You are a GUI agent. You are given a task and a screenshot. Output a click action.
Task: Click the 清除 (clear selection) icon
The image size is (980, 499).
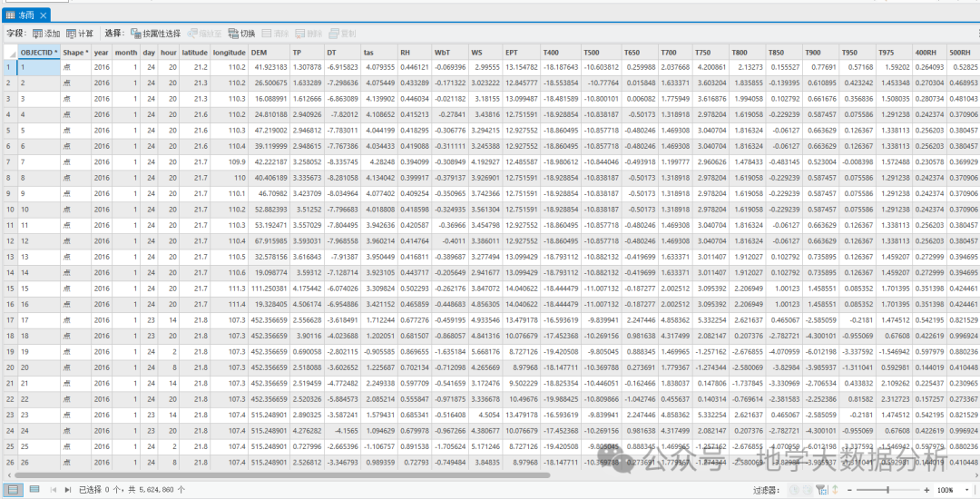pyautogui.click(x=267, y=33)
